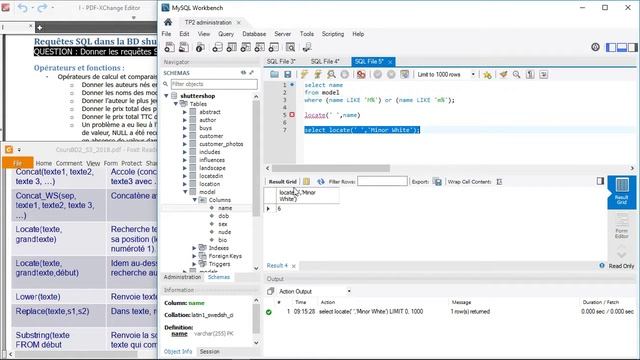Click Undo arrow in PDF-XChange Editor window
This screenshot has width=640, height=360.
click(x=22, y=8)
